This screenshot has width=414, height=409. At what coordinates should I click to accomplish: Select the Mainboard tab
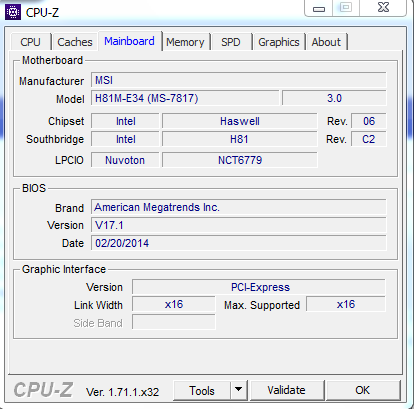[x=130, y=41]
